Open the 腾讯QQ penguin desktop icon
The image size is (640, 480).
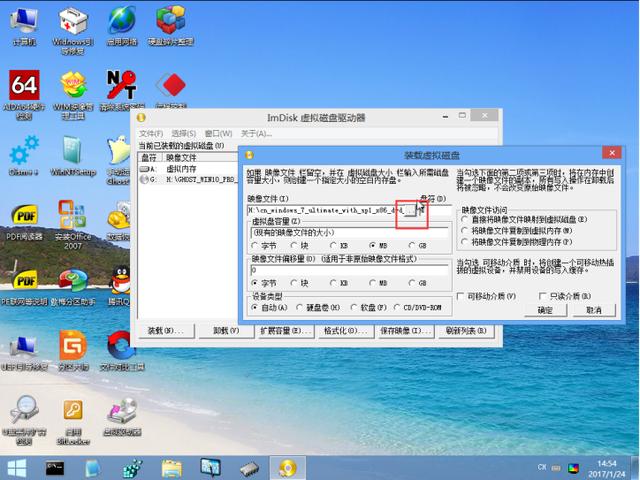[x=120, y=286]
